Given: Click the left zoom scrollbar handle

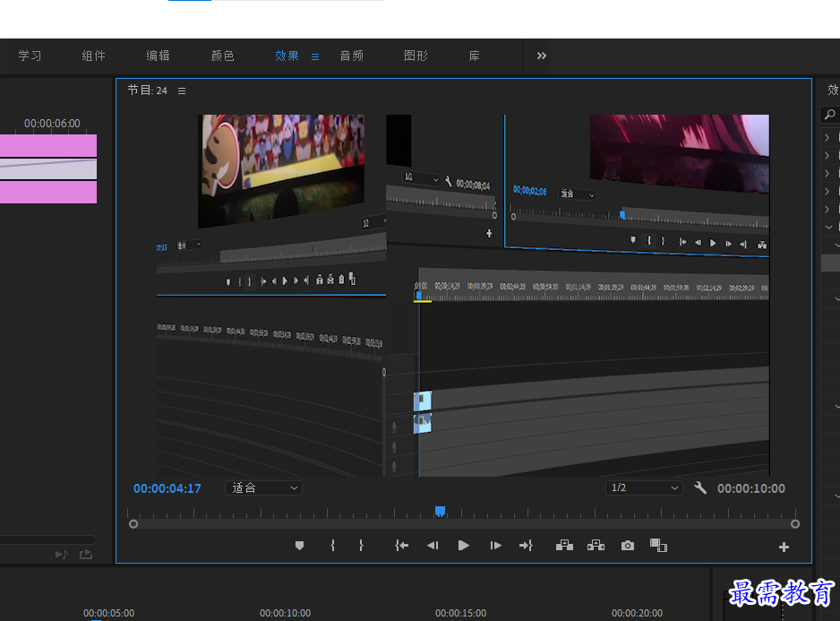Looking at the screenshot, I should (133, 524).
